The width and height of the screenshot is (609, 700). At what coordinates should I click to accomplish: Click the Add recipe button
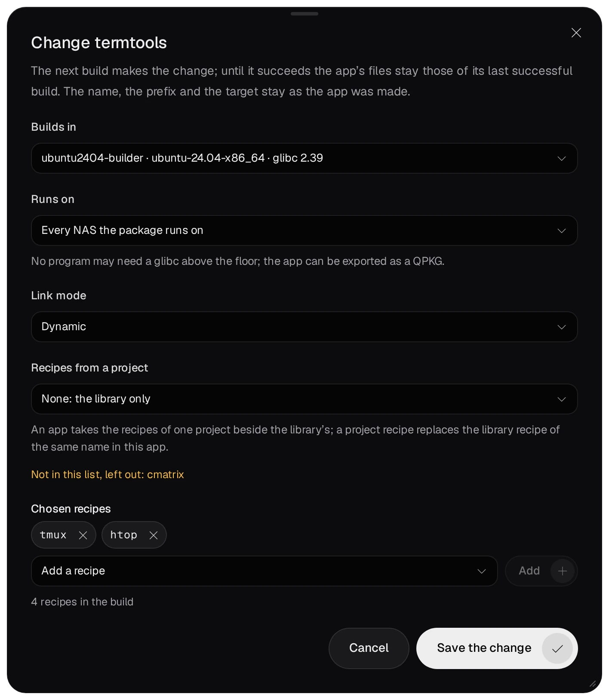tap(541, 571)
